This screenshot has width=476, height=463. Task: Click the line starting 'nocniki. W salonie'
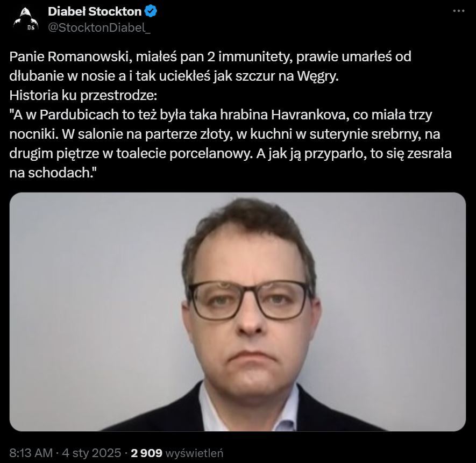(225, 134)
